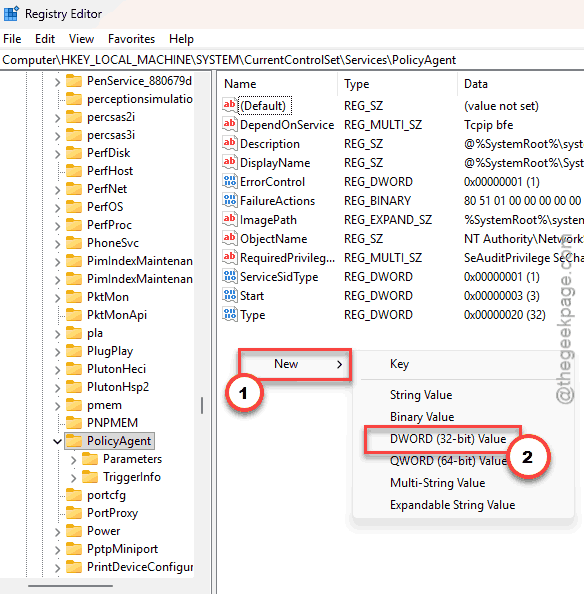Open the Favorites menu
The image size is (584, 594).
click(131, 39)
